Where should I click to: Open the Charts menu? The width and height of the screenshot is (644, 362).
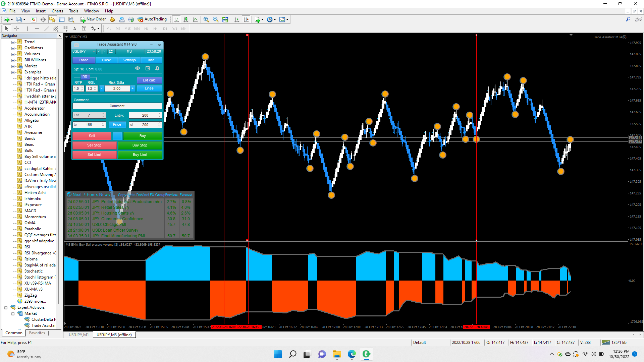57,11
